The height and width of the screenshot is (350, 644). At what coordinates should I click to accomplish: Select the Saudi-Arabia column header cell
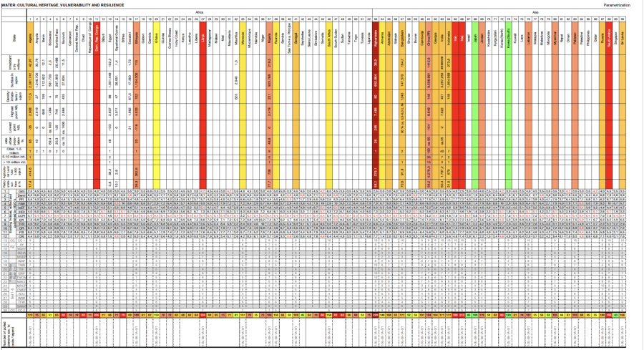(609, 35)
